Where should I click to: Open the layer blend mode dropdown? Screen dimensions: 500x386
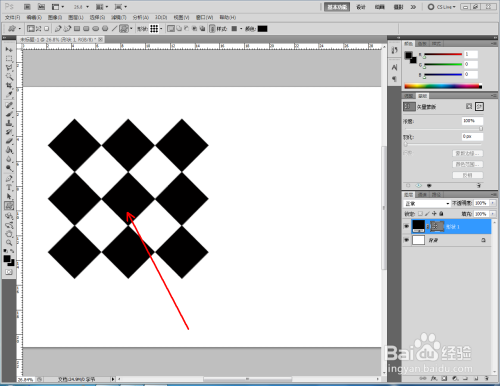427,203
